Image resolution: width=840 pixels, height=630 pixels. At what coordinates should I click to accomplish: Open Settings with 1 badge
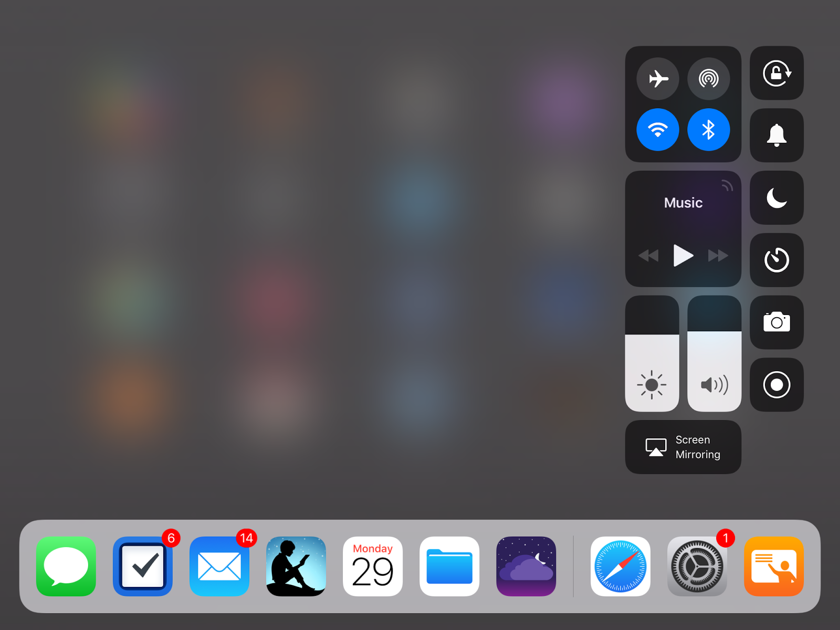point(697,566)
